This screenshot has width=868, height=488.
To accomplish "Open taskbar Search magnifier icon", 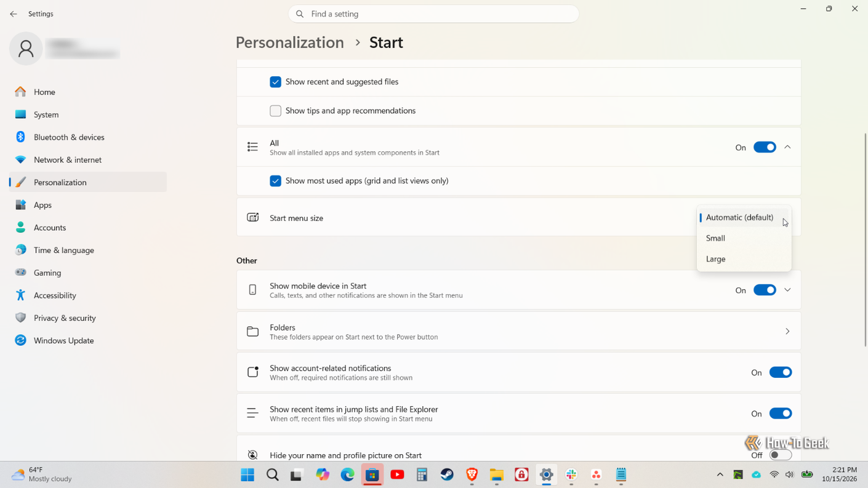I will click(x=272, y=474).
